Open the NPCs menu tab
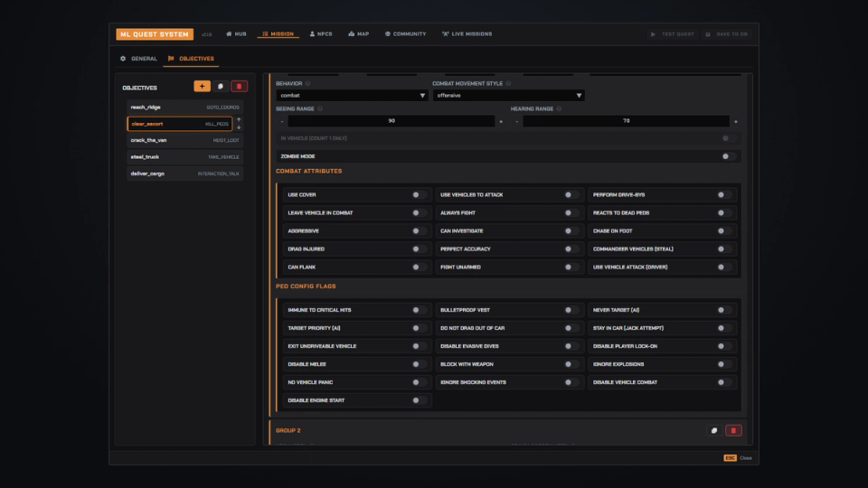The image size is (868, 488). [321, 34]
